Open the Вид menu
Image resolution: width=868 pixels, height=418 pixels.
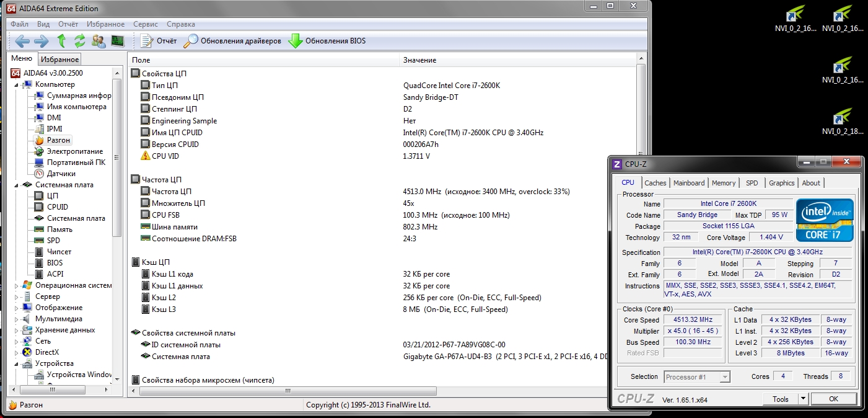[43, 24]
